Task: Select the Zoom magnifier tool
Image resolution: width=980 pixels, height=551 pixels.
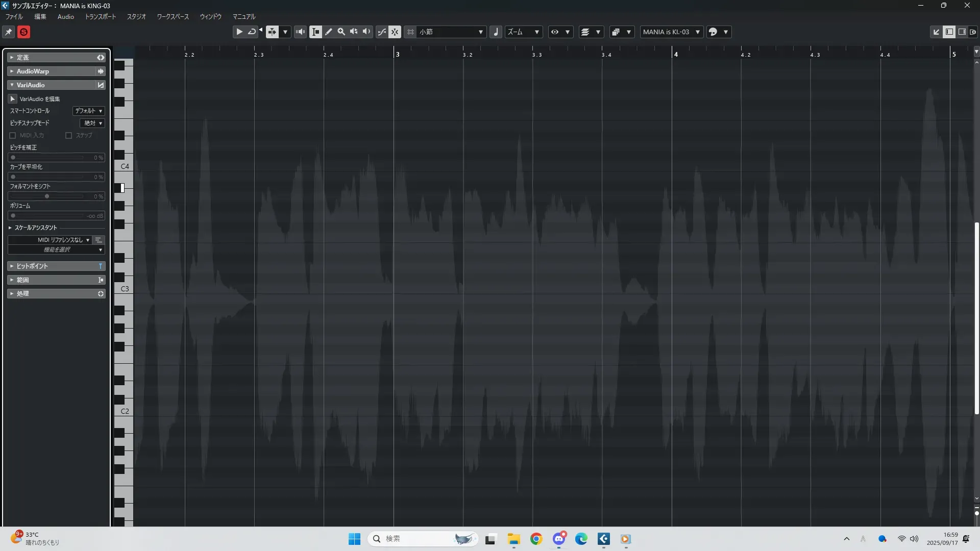Action: click(341, 32)
